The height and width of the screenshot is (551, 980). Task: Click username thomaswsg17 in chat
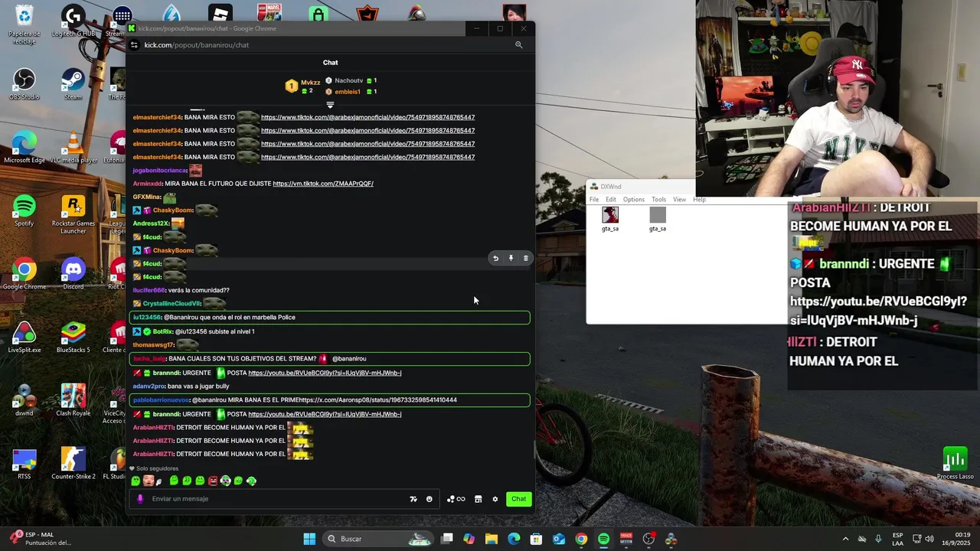(x=153, y=344)
